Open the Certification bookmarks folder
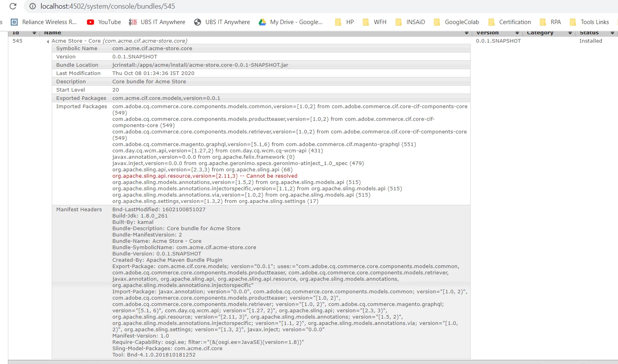The width and height of the screenshot is (618, 364). point(510,22)
